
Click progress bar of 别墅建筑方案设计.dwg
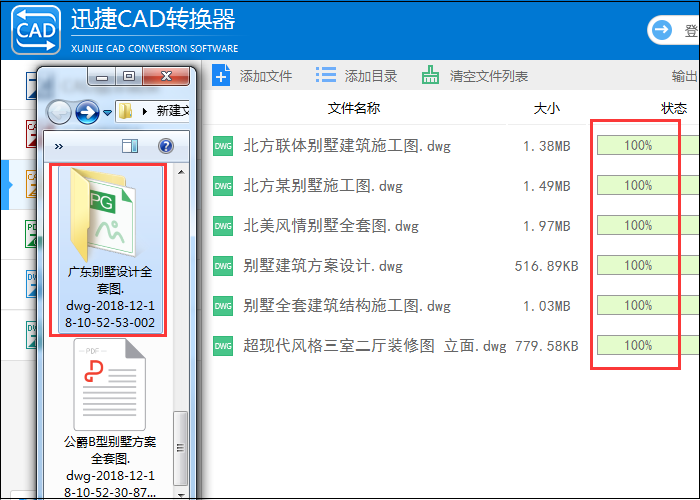point(648,265)
